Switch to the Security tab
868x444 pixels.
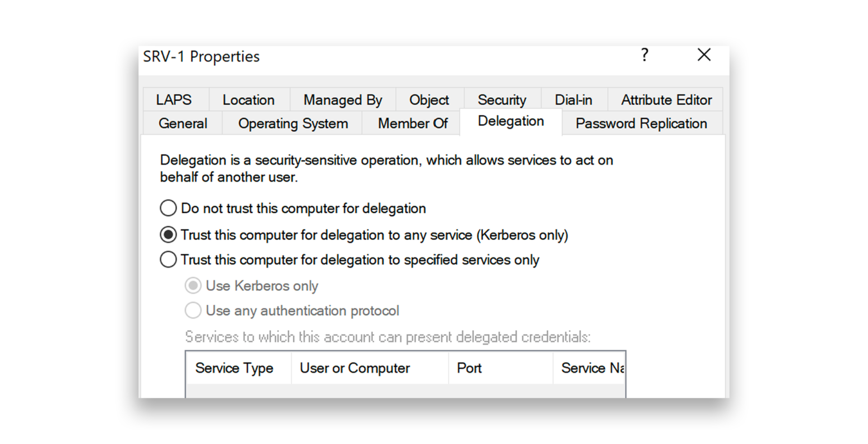pyautogui.click(x=502, y=99)
